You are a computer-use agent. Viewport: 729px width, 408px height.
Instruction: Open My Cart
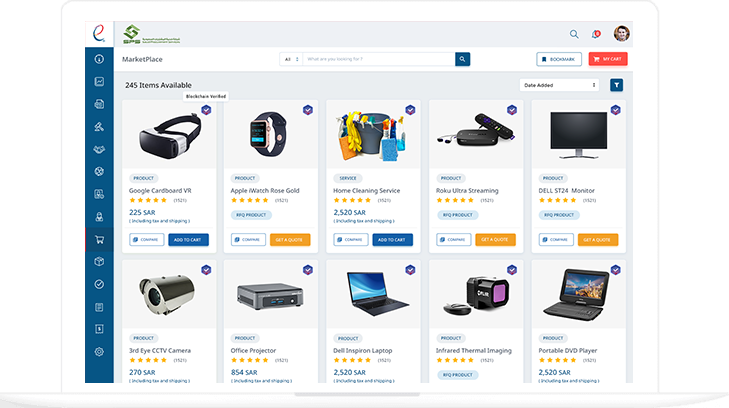click(608, 59)
